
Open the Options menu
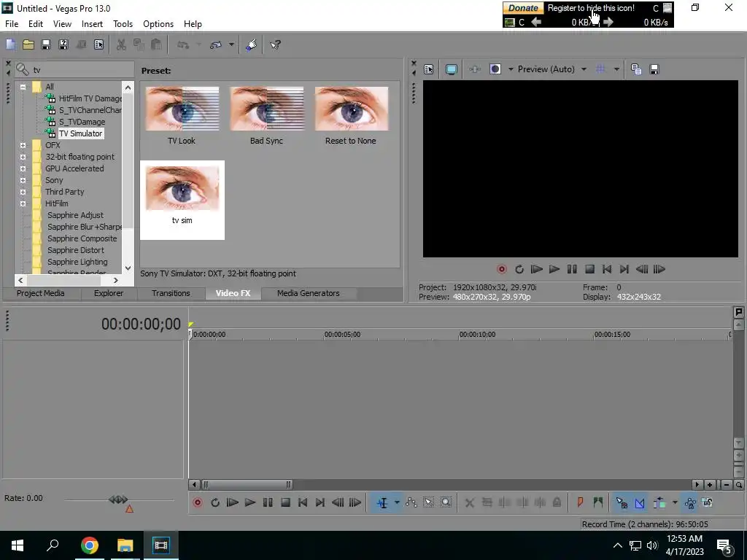[158, 24]
